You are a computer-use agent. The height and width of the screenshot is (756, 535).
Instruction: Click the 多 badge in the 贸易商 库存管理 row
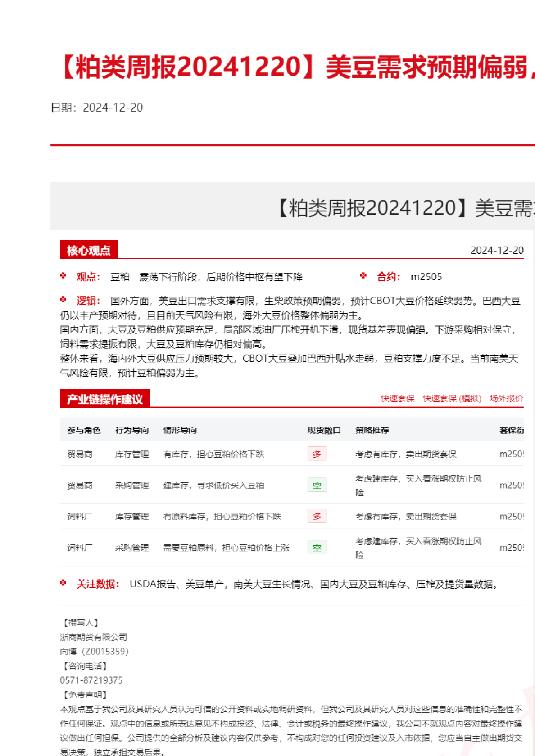317,454
